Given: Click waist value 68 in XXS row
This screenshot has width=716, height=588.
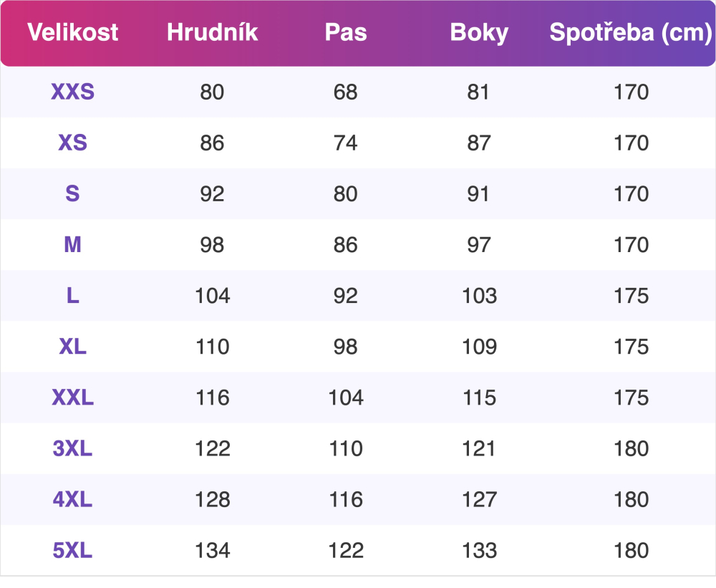Looking at the screenshot, I should [x=346, y=92].
